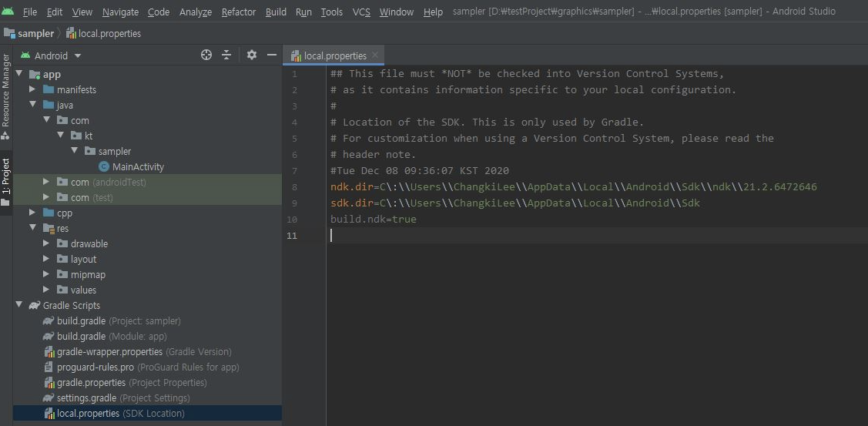
Task: Select gradle-wrapper.properties file
Action: [x=137, y=352]
